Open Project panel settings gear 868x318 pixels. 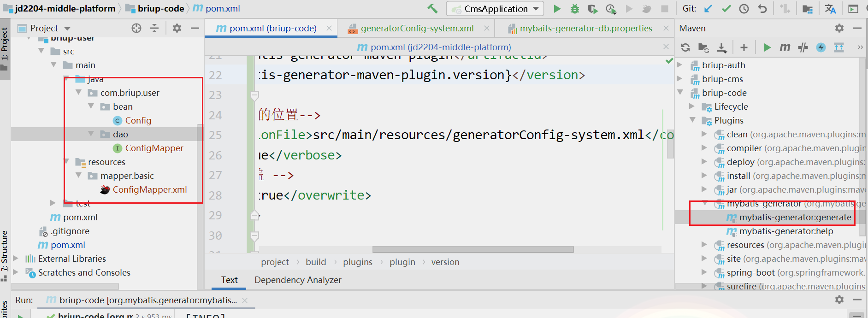pos(177,28)
